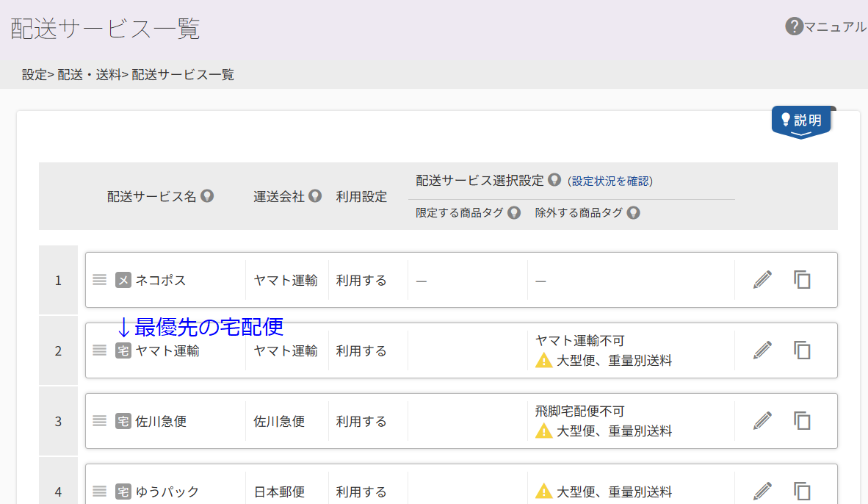Viewport: 868px width, 504px height.
Task: Edit the ヤマト運輸 service with pencil icon
Action: click(762, 350)
